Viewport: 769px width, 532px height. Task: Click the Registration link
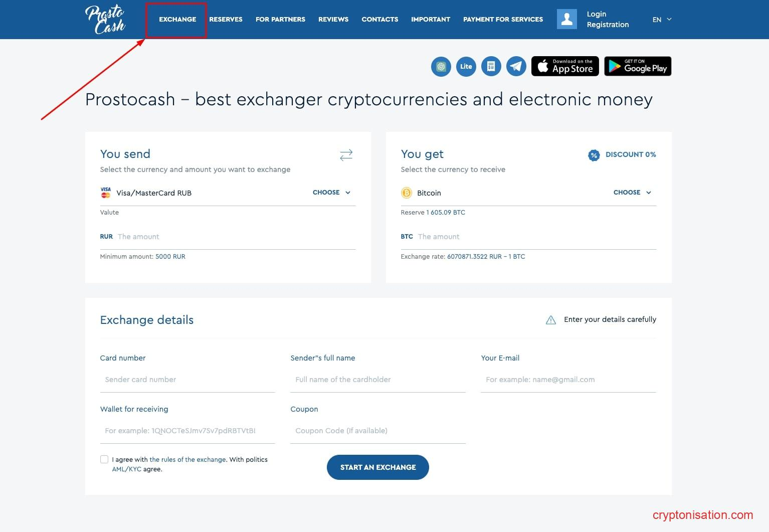[x=608, y=25]
